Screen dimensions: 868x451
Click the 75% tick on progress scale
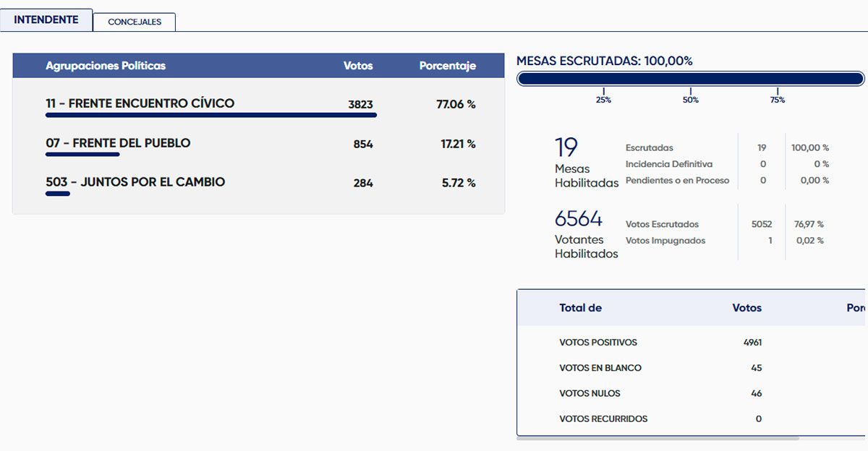(777, 99)
